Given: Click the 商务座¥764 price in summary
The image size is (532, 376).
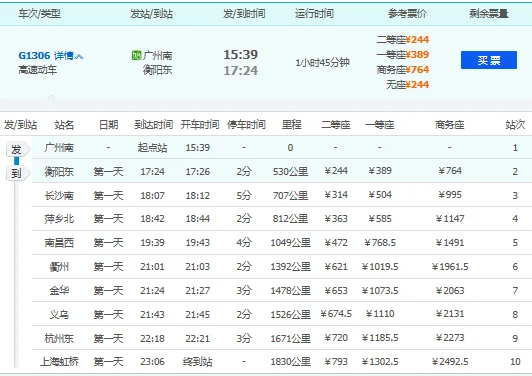Looking at the screenshot, I should 403,70.
